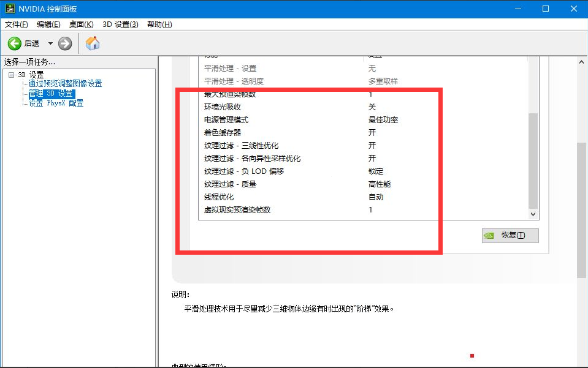Click the 关 value for 环境光吸收
Screen dimensions: 588x368
pyautogui.click(x=372, y=107)
